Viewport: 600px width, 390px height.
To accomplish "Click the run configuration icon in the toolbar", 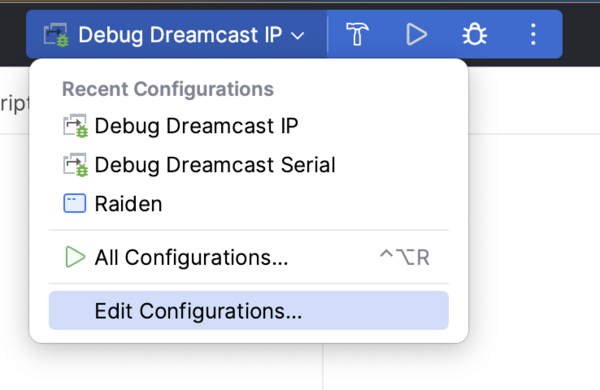I will point(56,35).
